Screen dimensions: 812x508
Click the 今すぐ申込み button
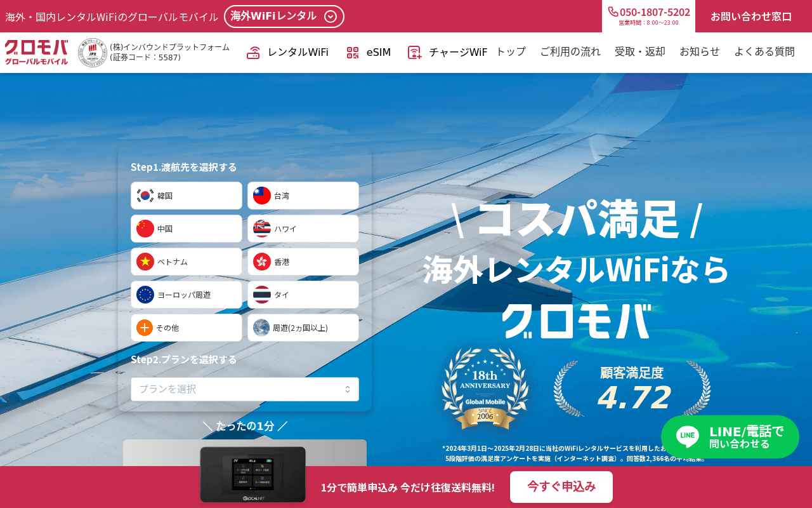(561, 487)
